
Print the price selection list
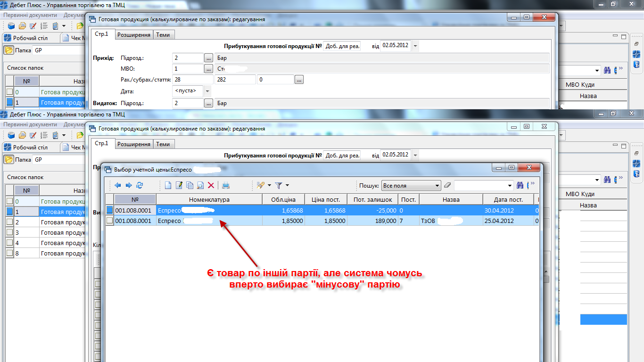pos(226,185)
